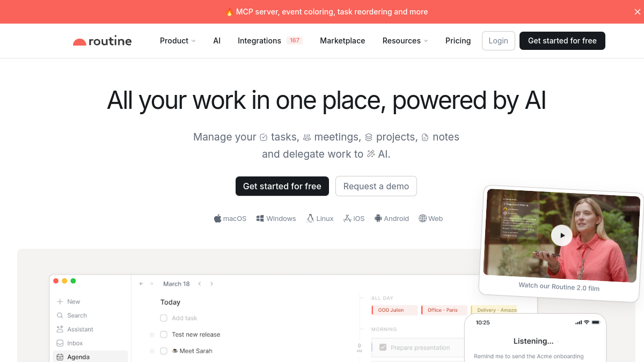This screenshot has width=644, height=362.
Task: Select the macOS download link
Action: pyautogui.click(x=230, y=218)
